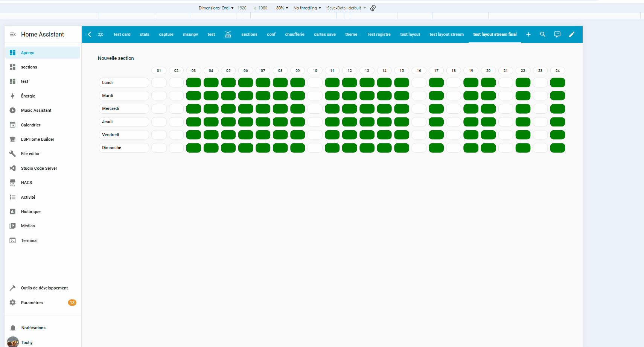Open the Assist chat dialog
The width and height of the screenshot is (644, 347).
(x=557, y=34)
